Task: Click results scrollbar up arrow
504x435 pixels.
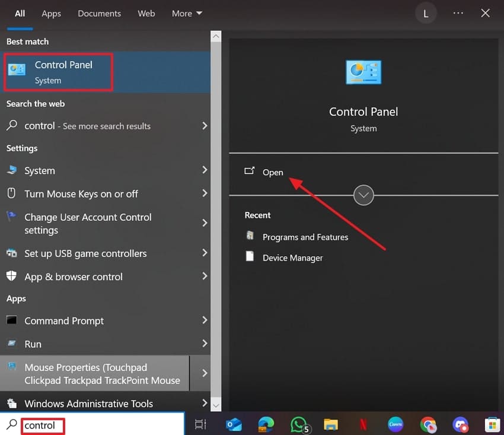Action: point(216,36)
